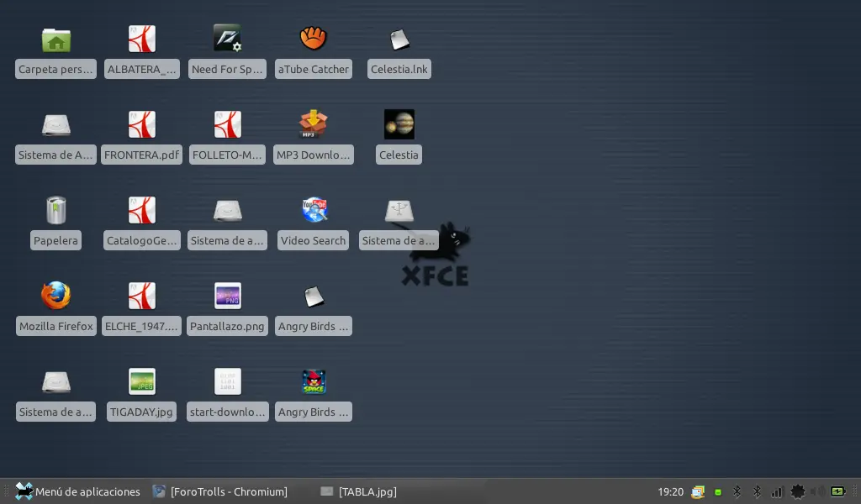Launch Need For Speed desktop shortcut
The height and width of the screenshot is (504, 861).
[x=227, y=39]
